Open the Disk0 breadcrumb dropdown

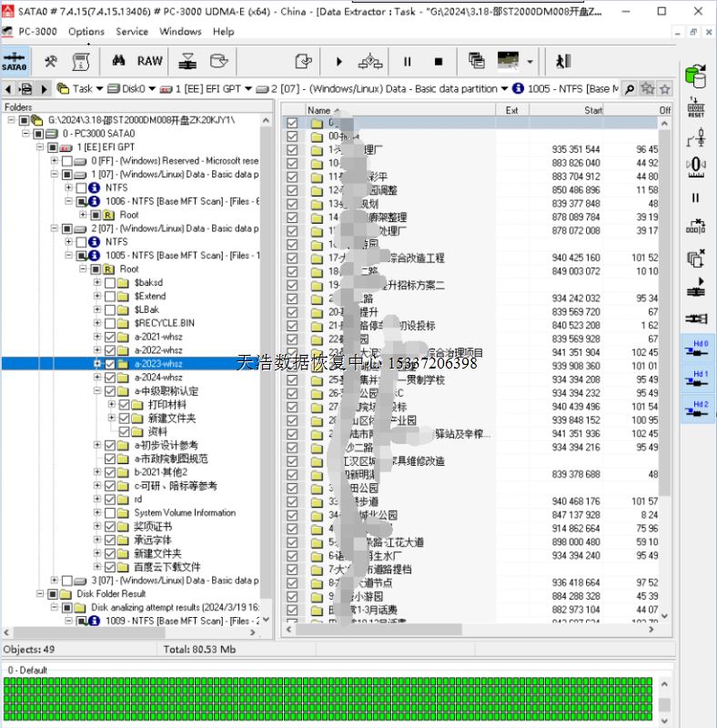coord(150,89)
